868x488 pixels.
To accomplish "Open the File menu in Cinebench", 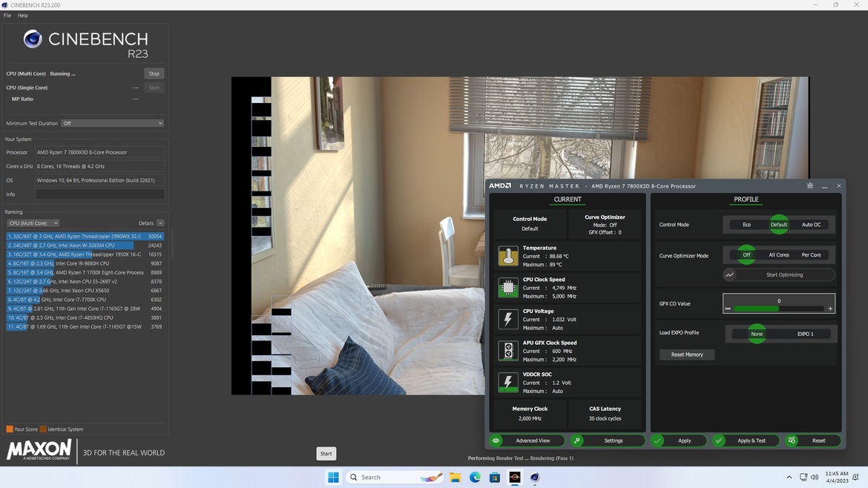I will [x=7, y=16].
